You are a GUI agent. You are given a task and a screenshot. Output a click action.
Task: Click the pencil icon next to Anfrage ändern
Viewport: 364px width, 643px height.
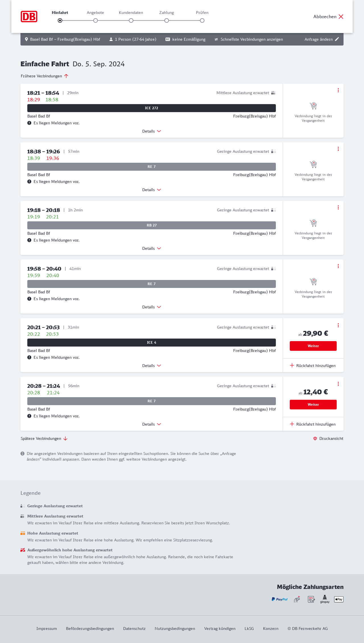coord(337,39)
